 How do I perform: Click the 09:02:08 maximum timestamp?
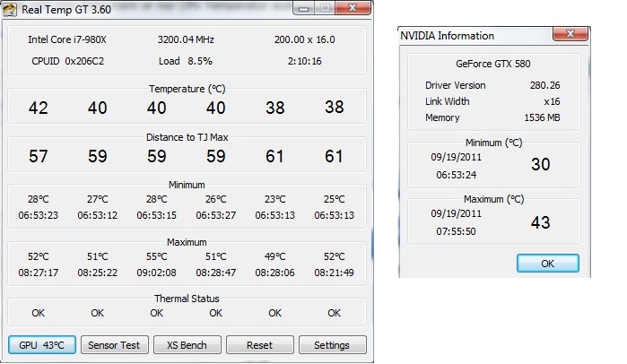pyautogui.click(x=157, y=273)
